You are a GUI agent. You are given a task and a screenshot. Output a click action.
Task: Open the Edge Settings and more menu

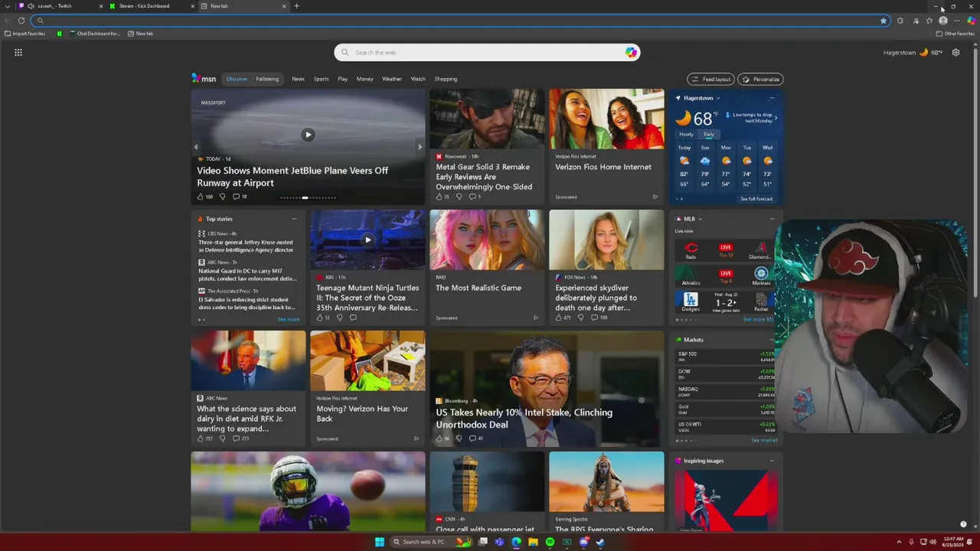point(957,21)
